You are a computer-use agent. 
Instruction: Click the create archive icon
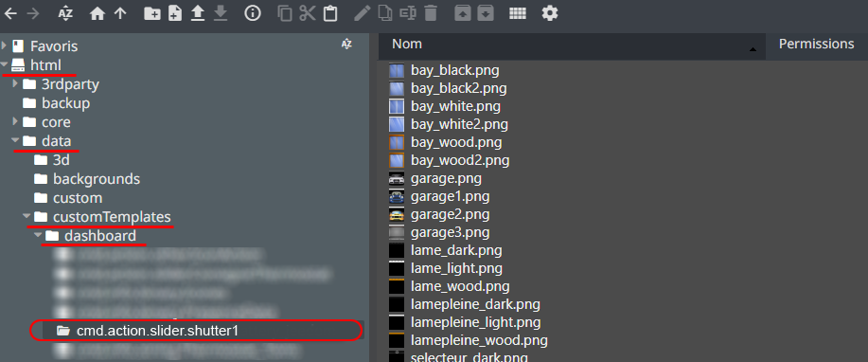(486, 13)
